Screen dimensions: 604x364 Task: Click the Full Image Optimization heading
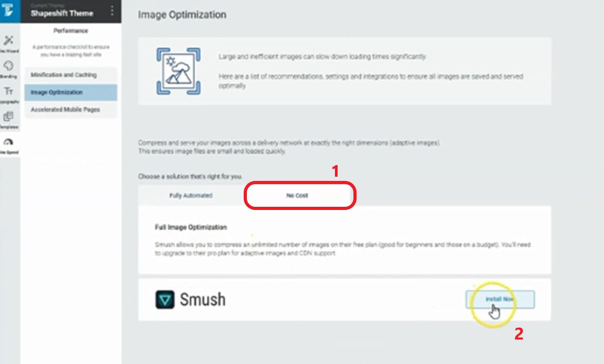[x=190, y=227]
